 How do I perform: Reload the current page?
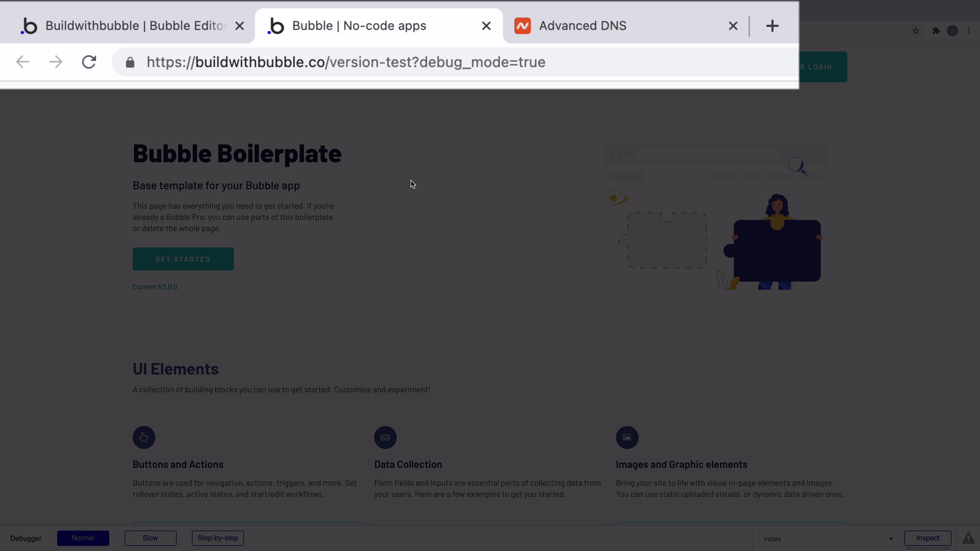click(x=88, y=62)
